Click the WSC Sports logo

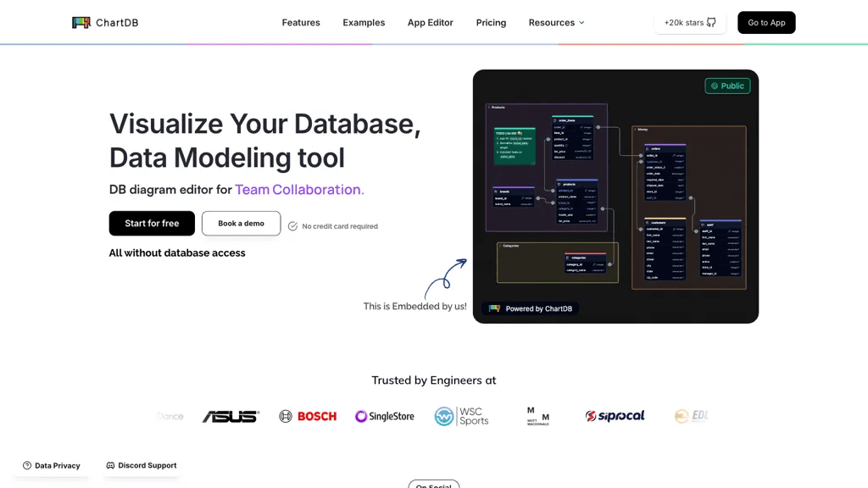[x=461, y=416]
